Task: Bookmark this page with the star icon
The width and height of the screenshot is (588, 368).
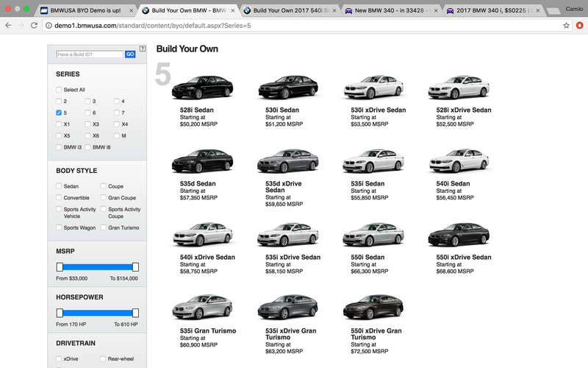Action: [566, 26]
